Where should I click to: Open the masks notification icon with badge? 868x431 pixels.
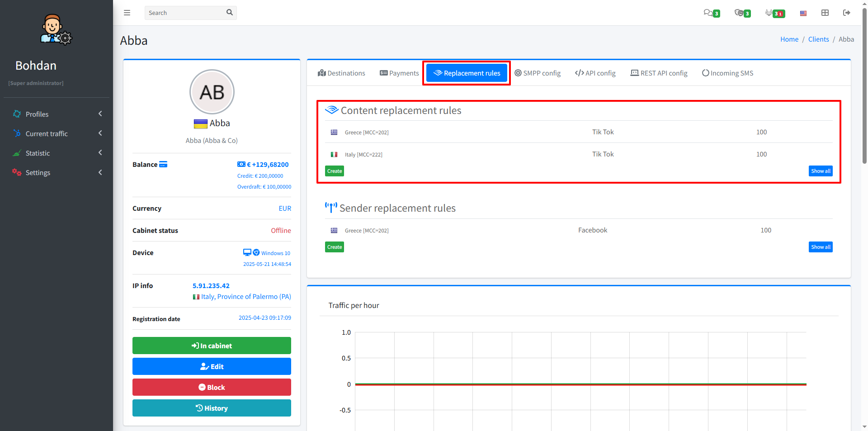(x=740, y=13)
